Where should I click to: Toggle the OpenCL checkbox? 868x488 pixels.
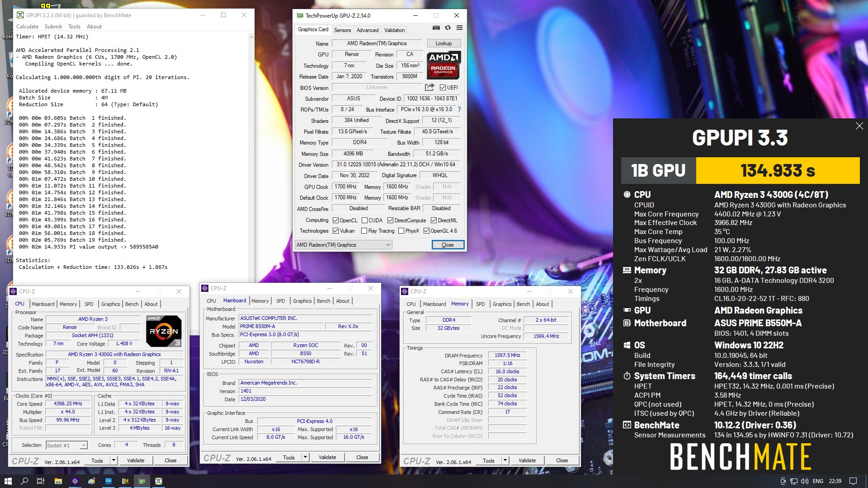click(x=335, y=221)
